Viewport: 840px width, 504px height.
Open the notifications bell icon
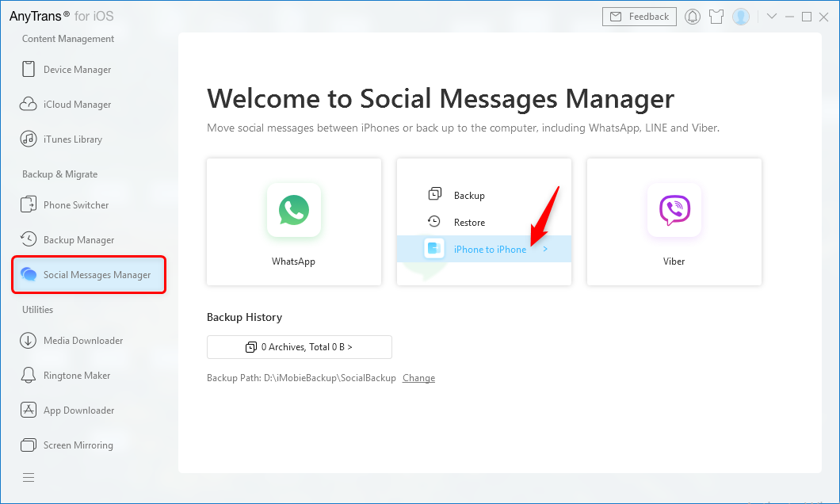pyautogui.click(x=692, y=17)
